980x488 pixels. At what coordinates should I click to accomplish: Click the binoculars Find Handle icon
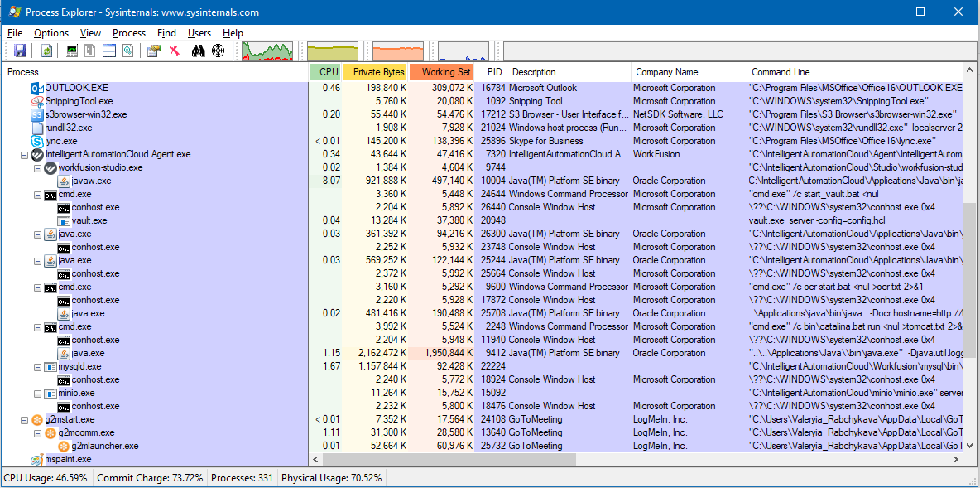tap(199, 51)
